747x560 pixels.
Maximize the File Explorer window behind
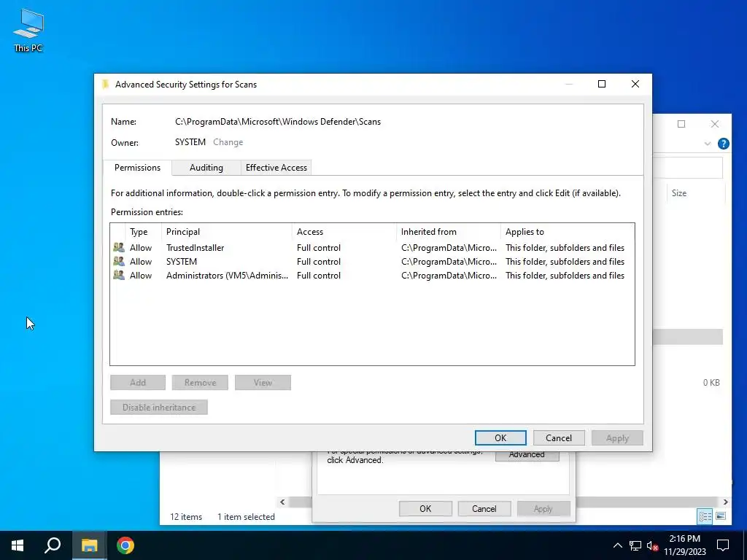(681, 124)
